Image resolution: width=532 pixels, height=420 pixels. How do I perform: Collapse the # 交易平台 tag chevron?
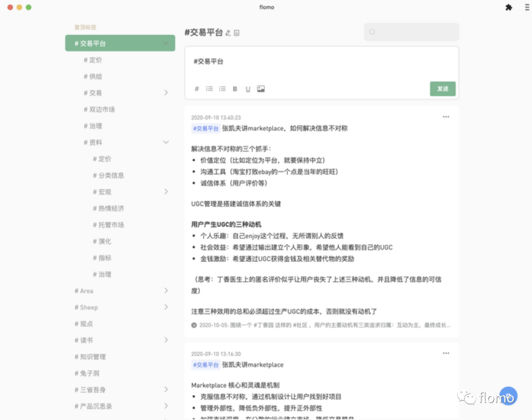coord(166,43)
